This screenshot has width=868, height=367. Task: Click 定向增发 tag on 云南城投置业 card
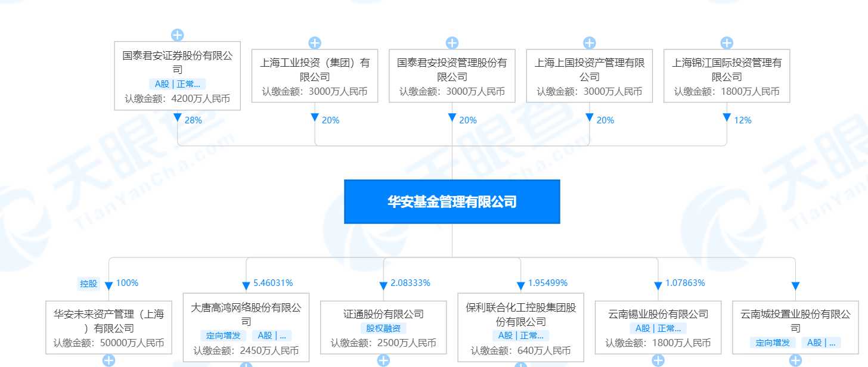[773, 343]
